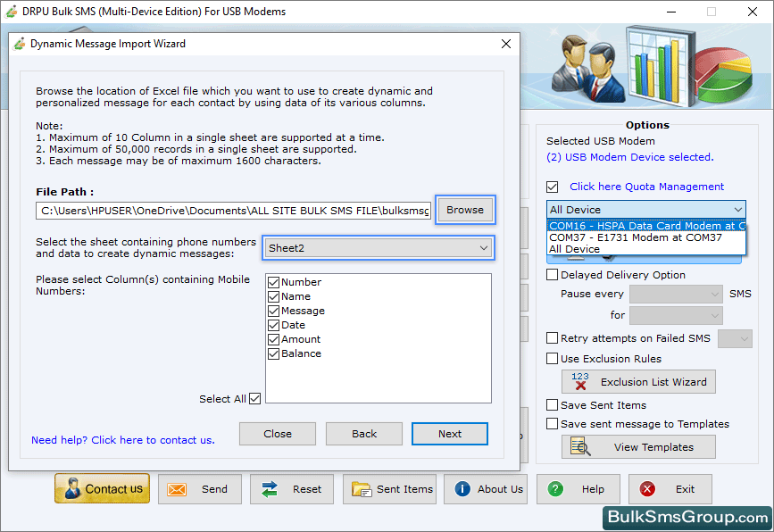Screen dimensions: 774x532
Task: Click the Exit button label
Action: pyautogui.click(x=685, y=489)
